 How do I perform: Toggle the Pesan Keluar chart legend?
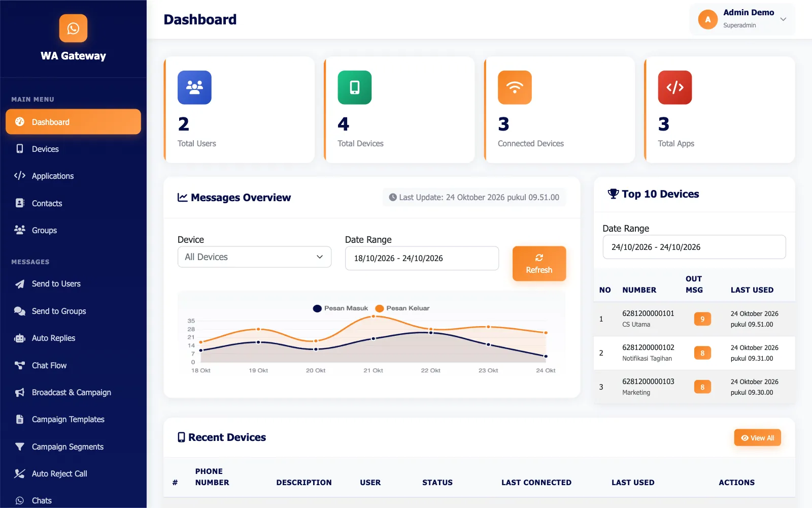point(402,308)
